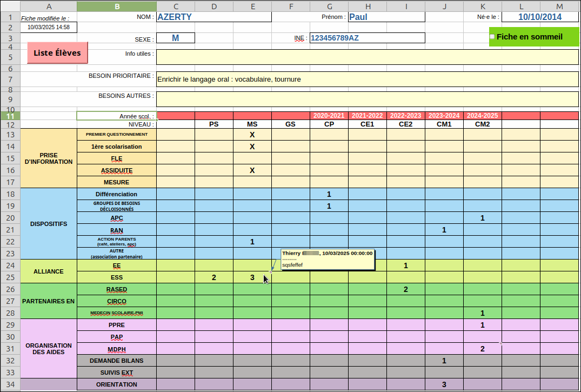Select the X in PREMIER QUESTIONNEMENT row
This screenshot has width=581, height=392.
(252, 135)
